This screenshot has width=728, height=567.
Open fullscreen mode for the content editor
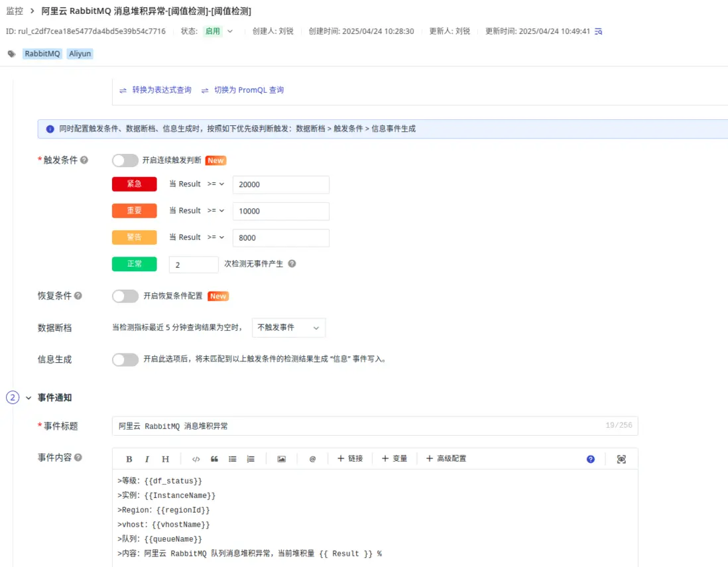[621, 458]
